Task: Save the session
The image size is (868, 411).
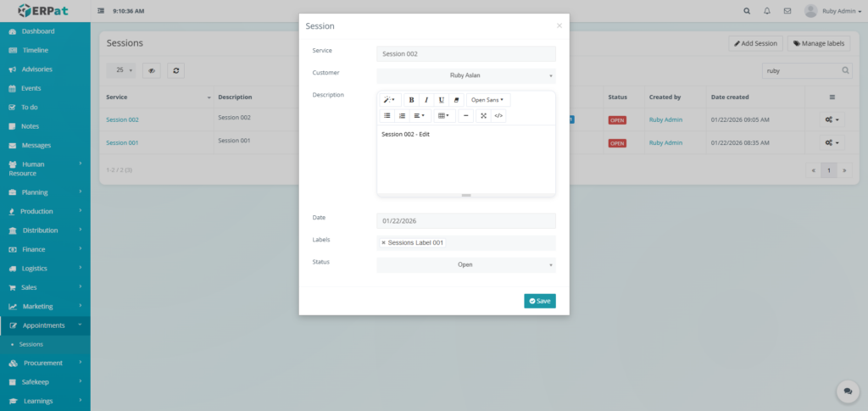Action: coord(540,301)
